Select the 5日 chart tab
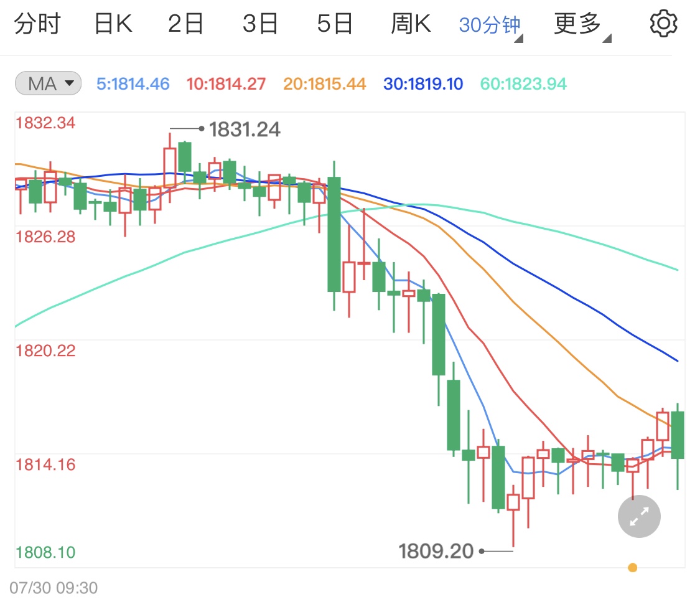This screenshot has height=607, width=700. [335, 24]
